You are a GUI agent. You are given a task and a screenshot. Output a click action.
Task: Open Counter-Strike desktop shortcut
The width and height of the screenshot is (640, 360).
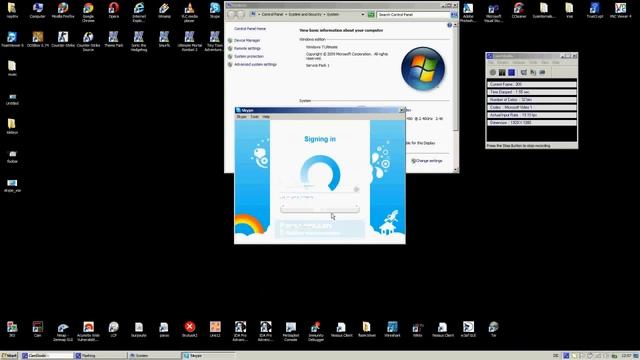coord(63,39)
